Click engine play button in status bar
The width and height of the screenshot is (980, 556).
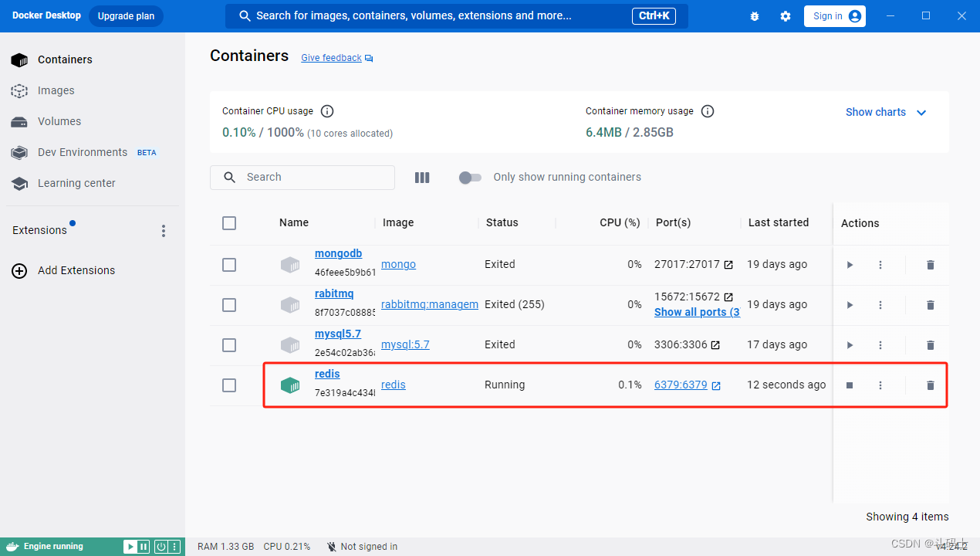[130, 547]
